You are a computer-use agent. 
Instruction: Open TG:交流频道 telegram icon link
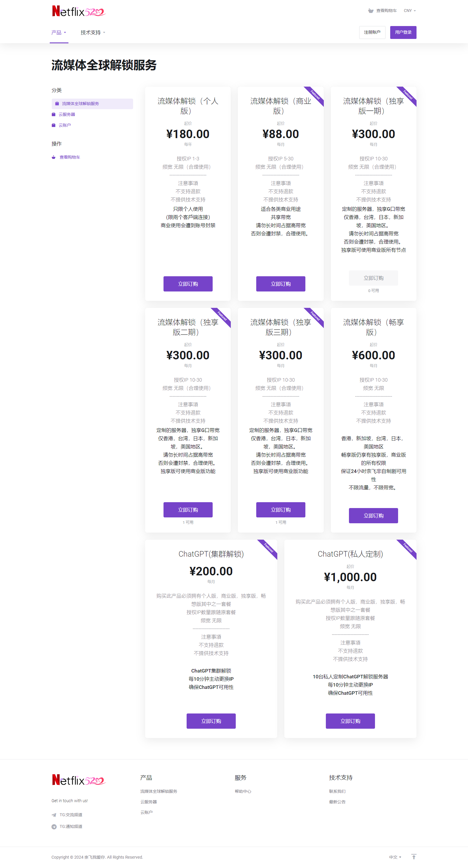click(54, 815)
